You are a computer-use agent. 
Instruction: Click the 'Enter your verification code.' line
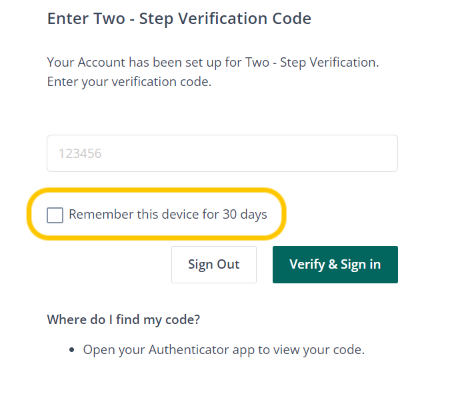point(129,82)
